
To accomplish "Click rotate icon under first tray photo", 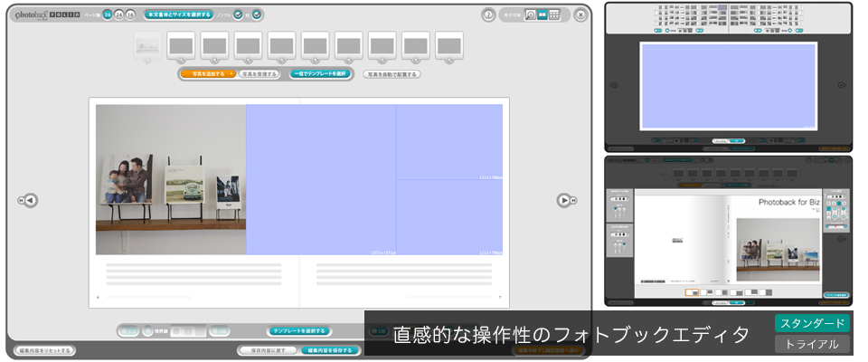I will click(x=147, y=60).
